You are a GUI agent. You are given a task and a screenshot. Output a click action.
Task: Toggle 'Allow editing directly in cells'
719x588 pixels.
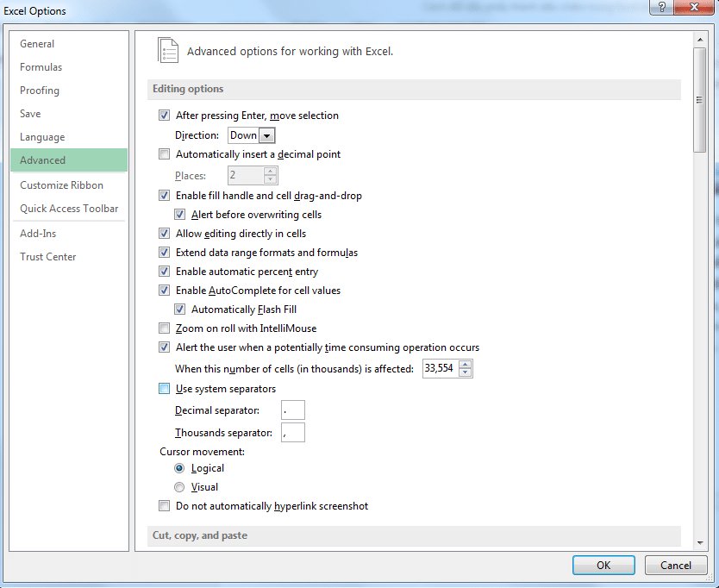coord(164,234)
